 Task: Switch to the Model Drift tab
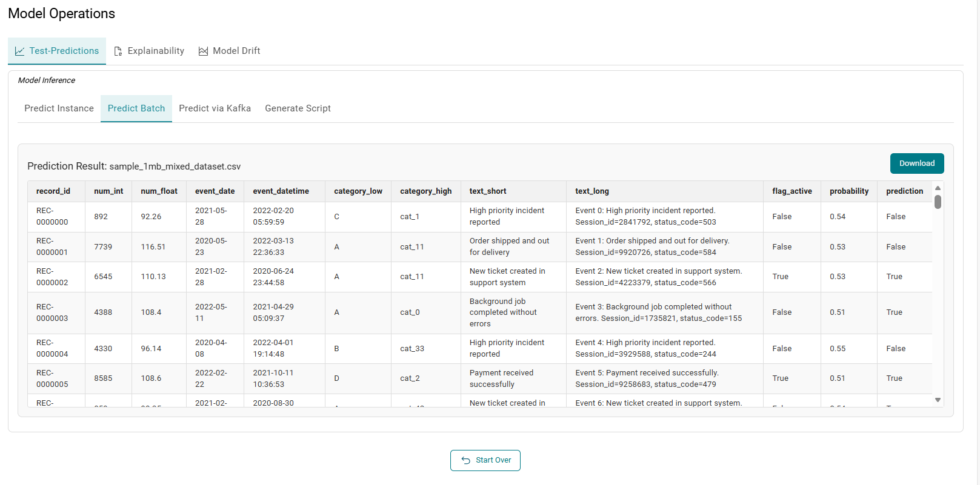pos(236,51)
